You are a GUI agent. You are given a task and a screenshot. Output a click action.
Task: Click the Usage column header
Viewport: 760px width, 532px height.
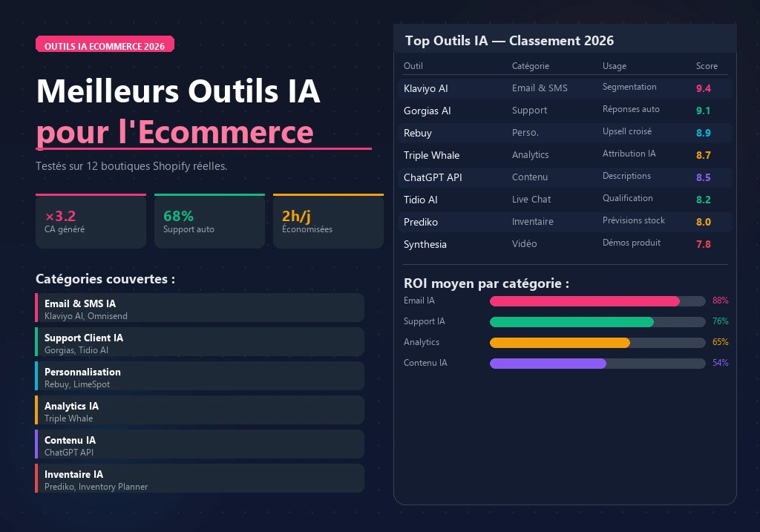(614, 66)
